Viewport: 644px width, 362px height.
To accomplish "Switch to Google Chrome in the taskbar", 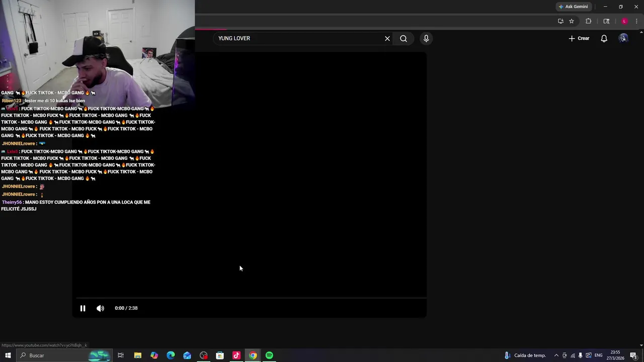I will point(253,355).
